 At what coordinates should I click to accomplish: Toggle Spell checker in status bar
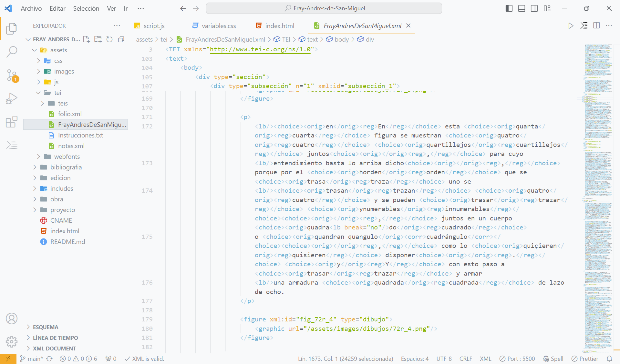click(x=553, y=359)
